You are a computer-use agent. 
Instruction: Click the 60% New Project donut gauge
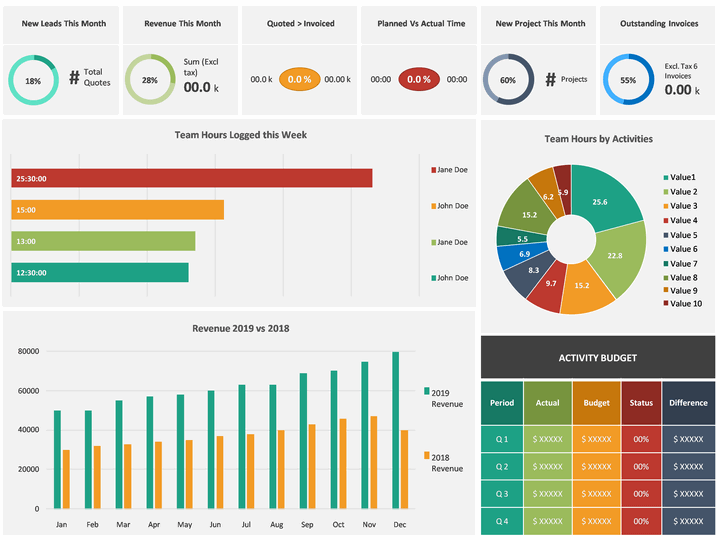(x=508, y=79)
